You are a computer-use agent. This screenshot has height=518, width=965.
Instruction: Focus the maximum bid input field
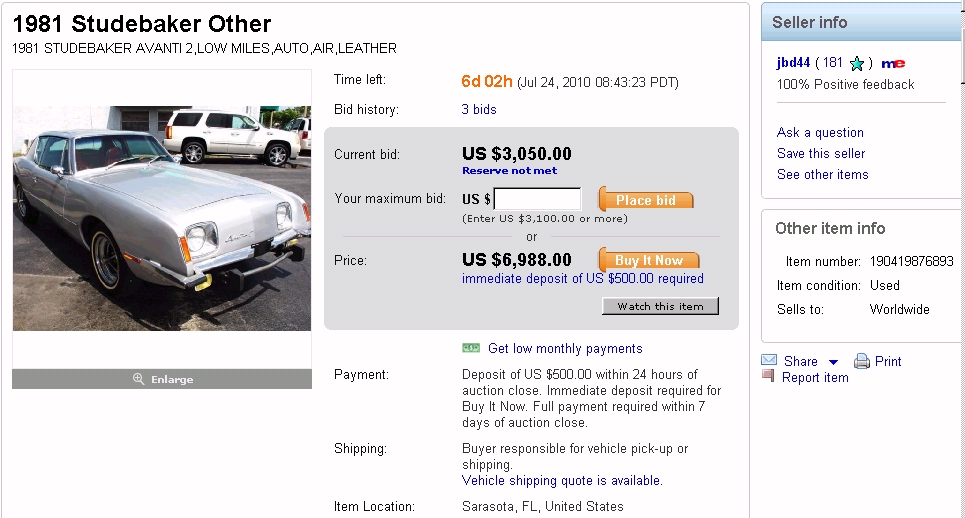[537, 199]
